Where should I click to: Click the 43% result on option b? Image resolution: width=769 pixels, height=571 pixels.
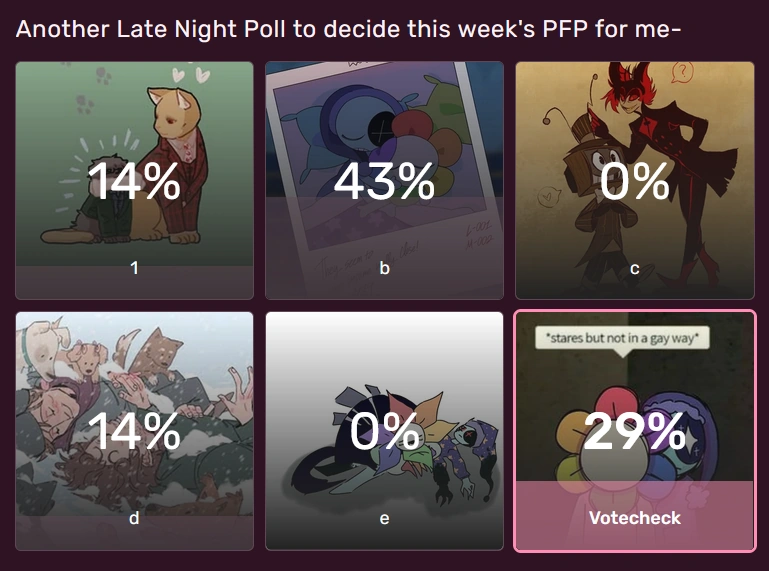coord(384,181)
